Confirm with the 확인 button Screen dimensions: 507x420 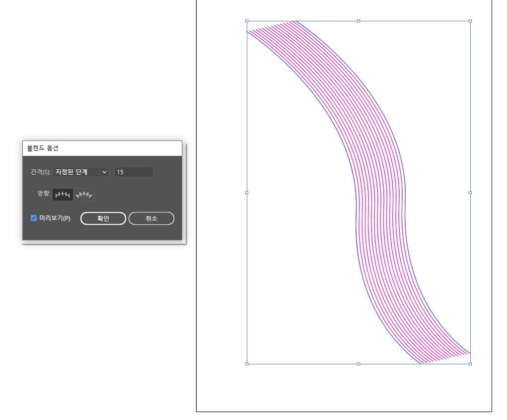tap(103, 218)
